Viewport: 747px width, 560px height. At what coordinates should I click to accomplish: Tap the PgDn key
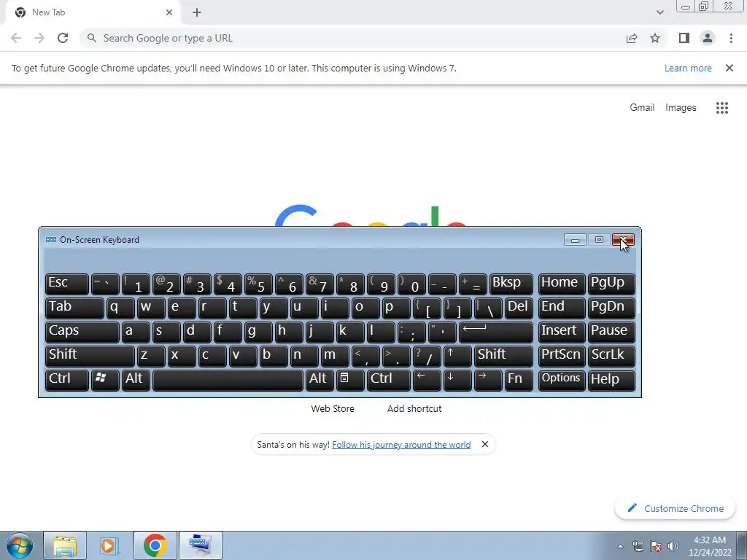coord(611,308)
